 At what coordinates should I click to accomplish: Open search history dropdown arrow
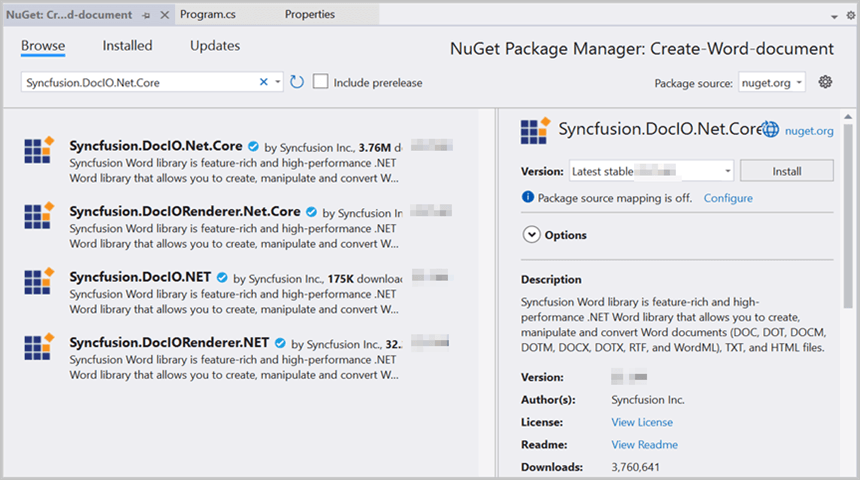(x=278, y=82)
